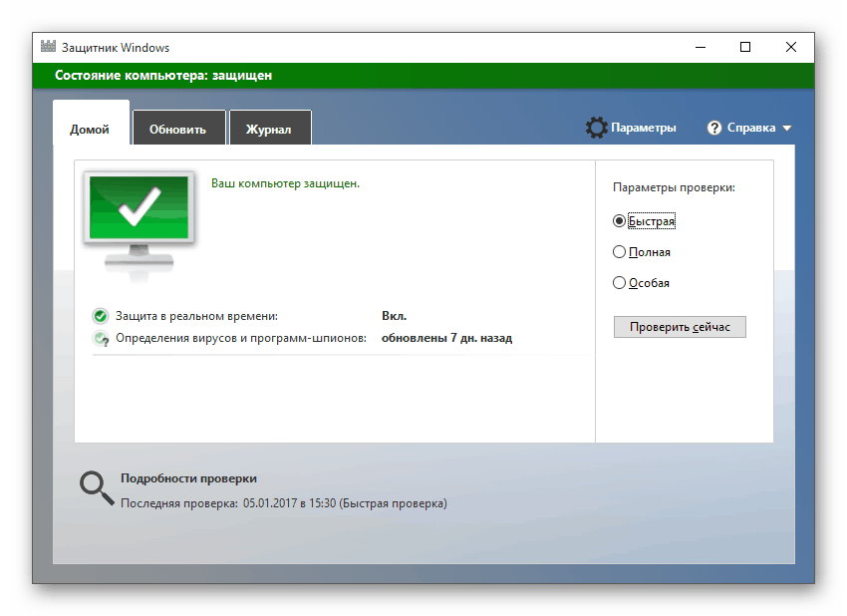
Task: Open Параметры settings link
Action: [643, 128]
